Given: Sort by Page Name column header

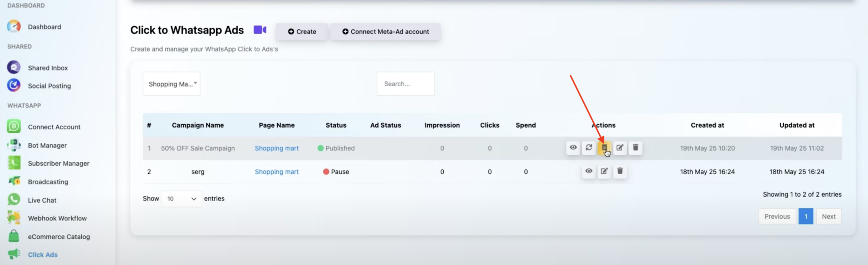Looking at the screenshot, I should pos(277,125).
